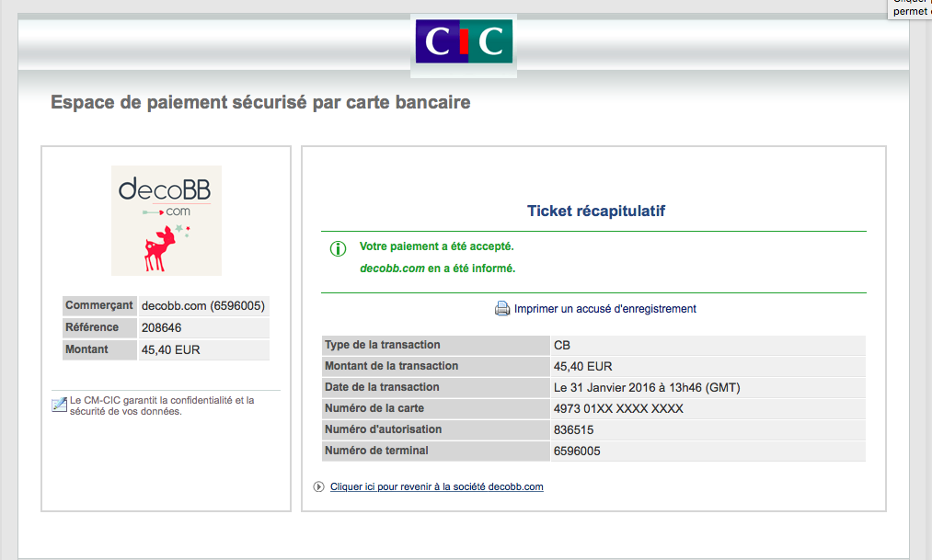The width and height of the screenshot is (932, 560).
Task: Click 'Montant de la transaction' label
Action: pyautogui.click(x=436, y=366)
